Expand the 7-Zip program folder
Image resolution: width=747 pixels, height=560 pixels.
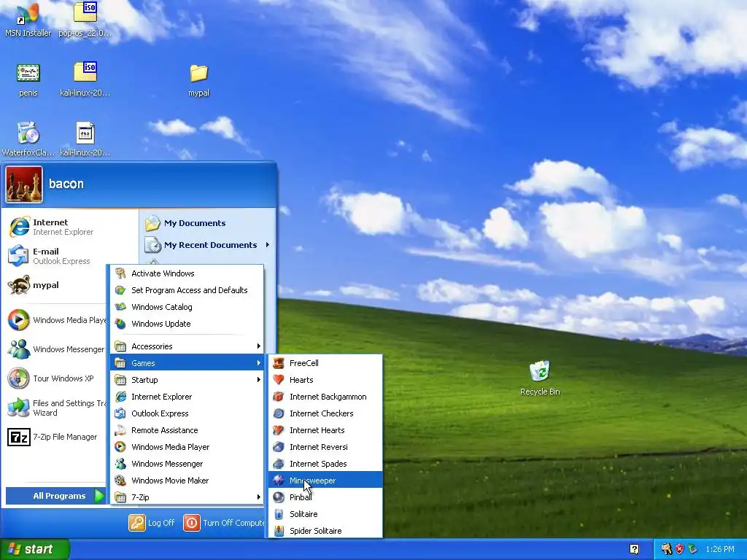pyautogui.click(x=187, y=497)
